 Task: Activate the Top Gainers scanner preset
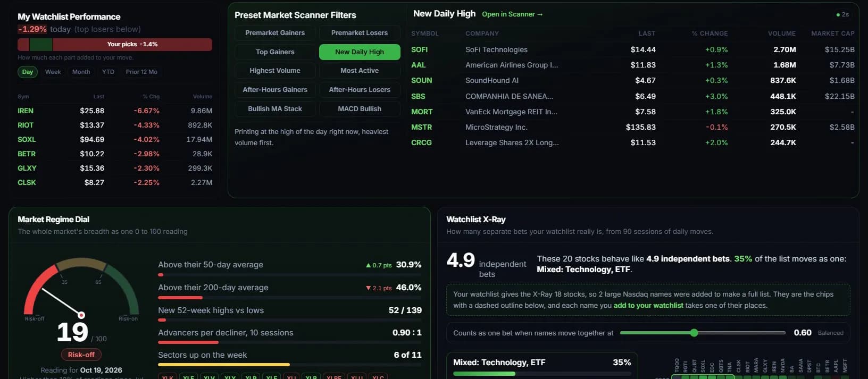(275, 52)
